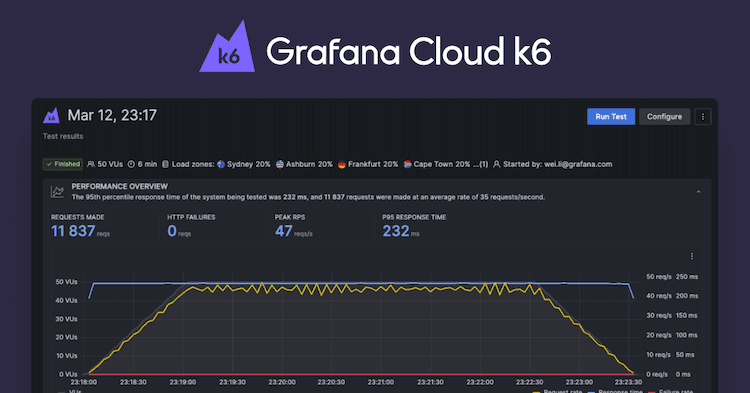Click the Cape Town South Africa flag icon
Viewport: 750px width, 393px height.
coord(407,164)
